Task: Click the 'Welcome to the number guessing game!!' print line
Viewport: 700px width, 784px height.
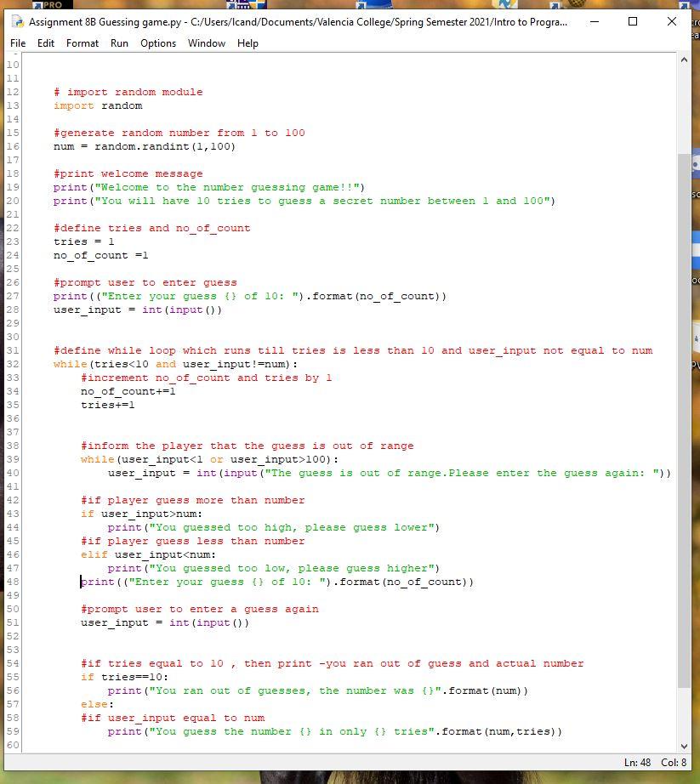Action: (209, 187)
